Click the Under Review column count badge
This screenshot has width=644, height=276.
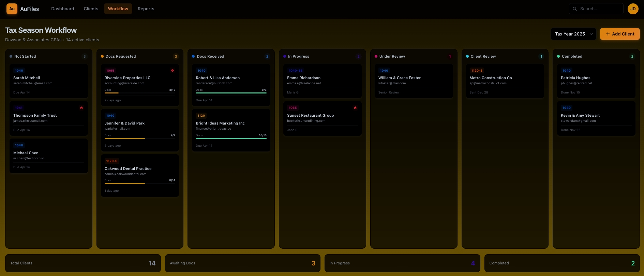[x=450, y=57]
